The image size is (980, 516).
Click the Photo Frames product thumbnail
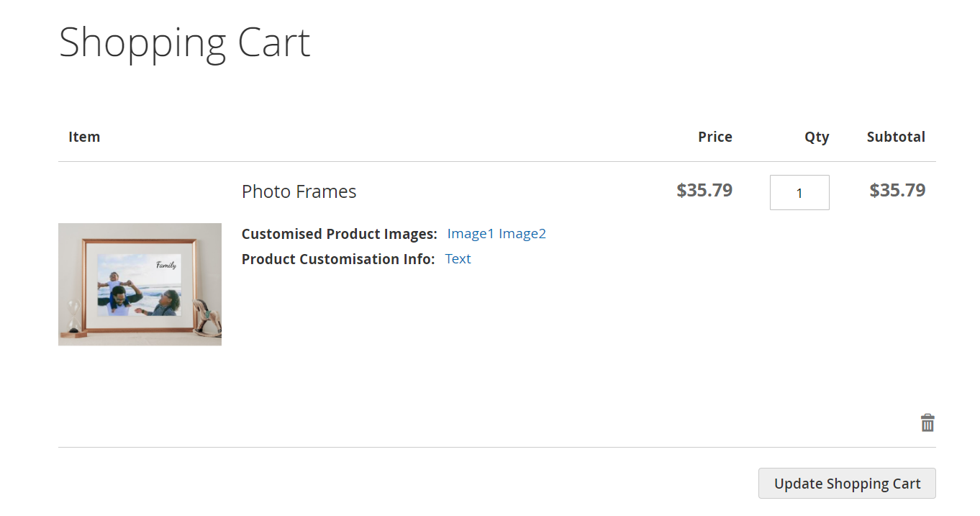pyautogui.click(x=140, y=284)
